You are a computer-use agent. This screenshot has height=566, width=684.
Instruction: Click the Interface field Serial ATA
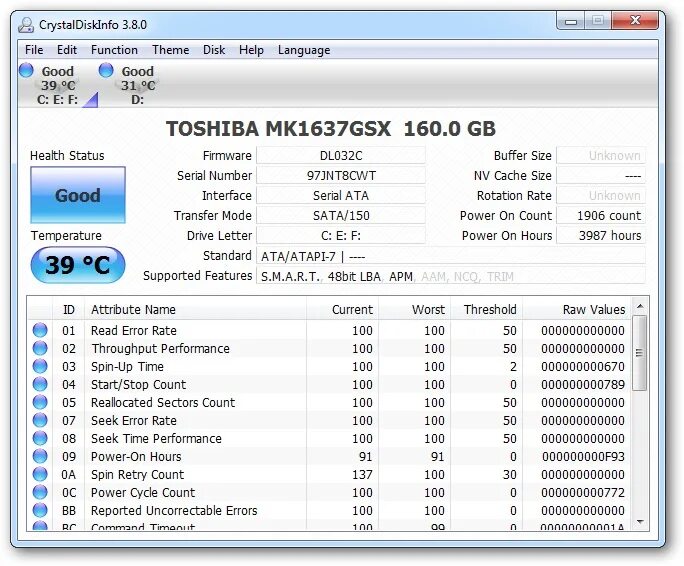point(341,196)
